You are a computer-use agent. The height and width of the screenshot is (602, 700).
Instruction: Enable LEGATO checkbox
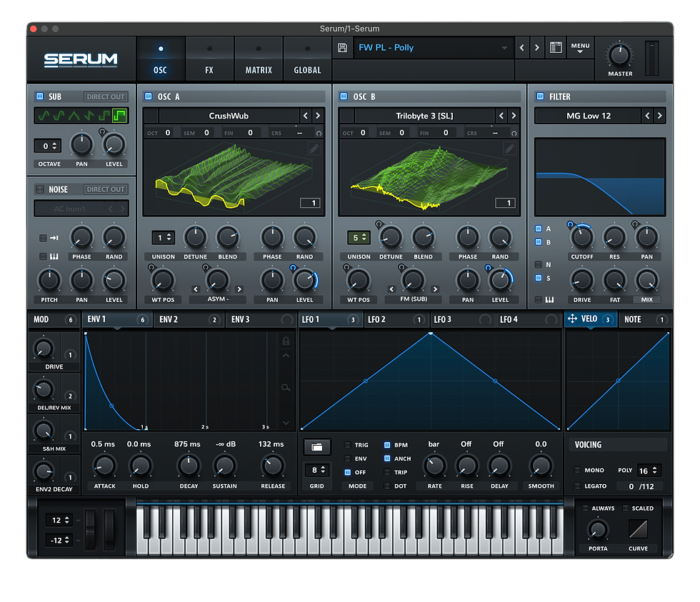tap(577, 486)
